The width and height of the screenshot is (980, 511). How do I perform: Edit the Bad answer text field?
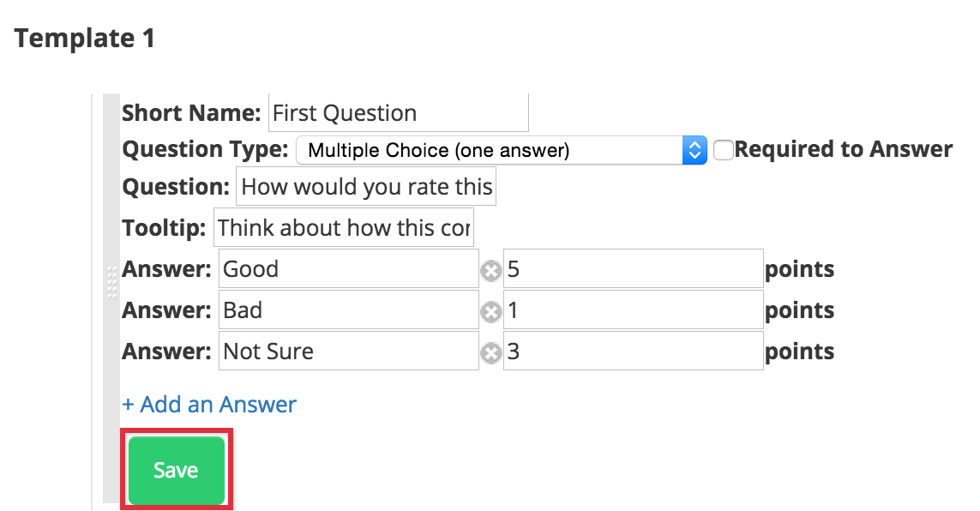(x=349, y=310)
